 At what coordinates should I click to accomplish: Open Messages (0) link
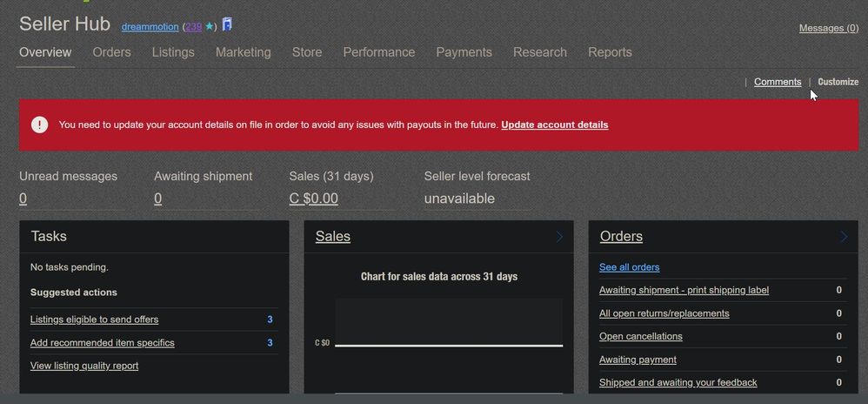click(829, 28)
